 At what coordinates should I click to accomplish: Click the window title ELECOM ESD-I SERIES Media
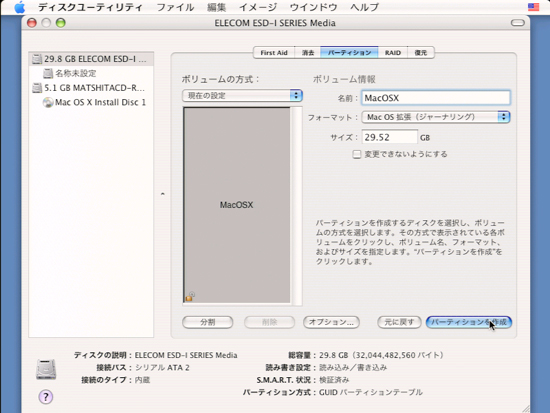coord(275,23)
